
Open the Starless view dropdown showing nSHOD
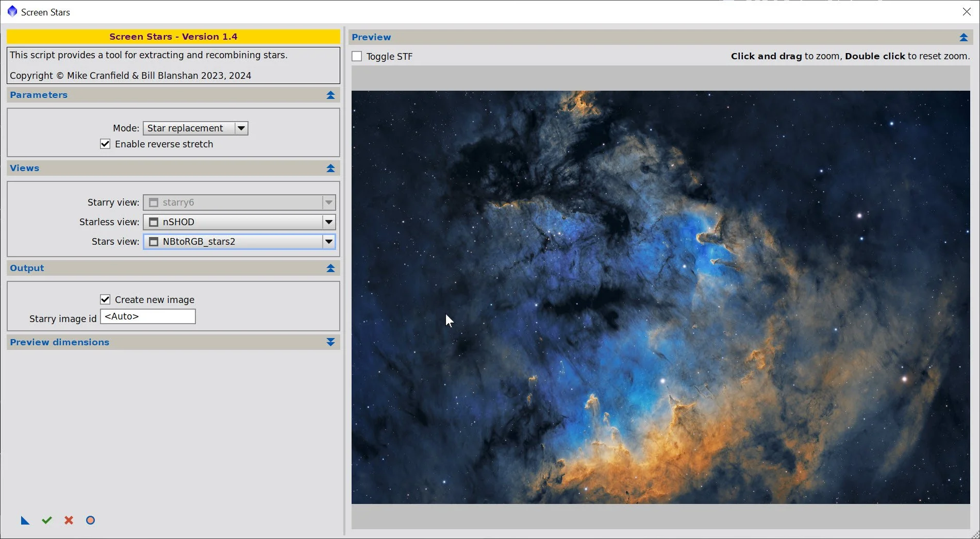[x=239, y=222]
